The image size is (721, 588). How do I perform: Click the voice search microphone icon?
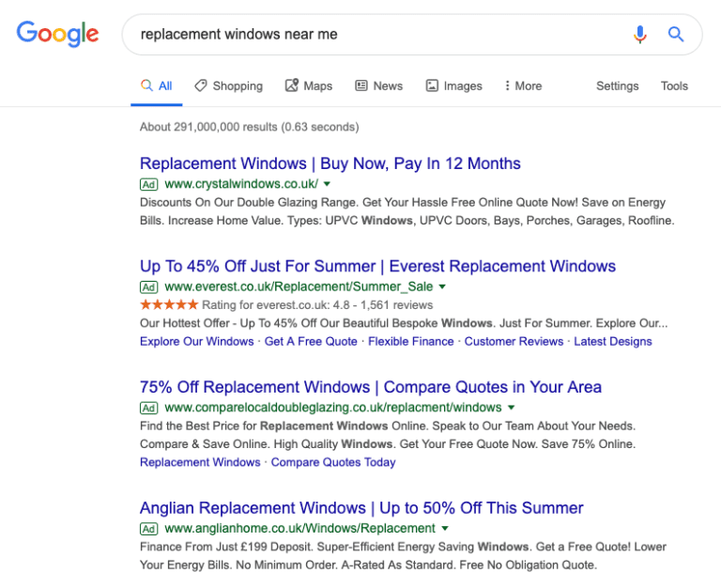[639, 35]
